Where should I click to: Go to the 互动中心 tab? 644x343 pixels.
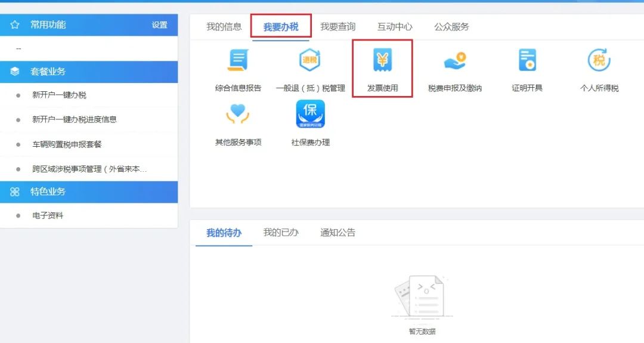click(x=395, y=27)
